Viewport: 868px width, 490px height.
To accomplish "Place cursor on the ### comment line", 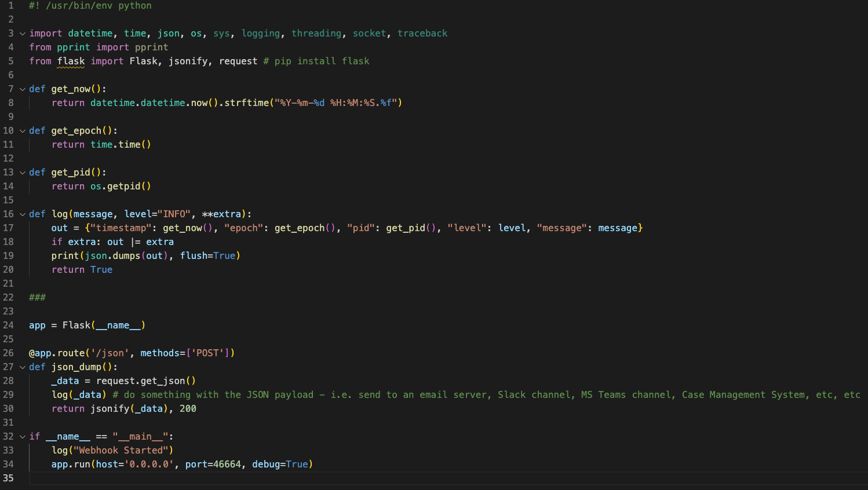I will pos(37,298).
